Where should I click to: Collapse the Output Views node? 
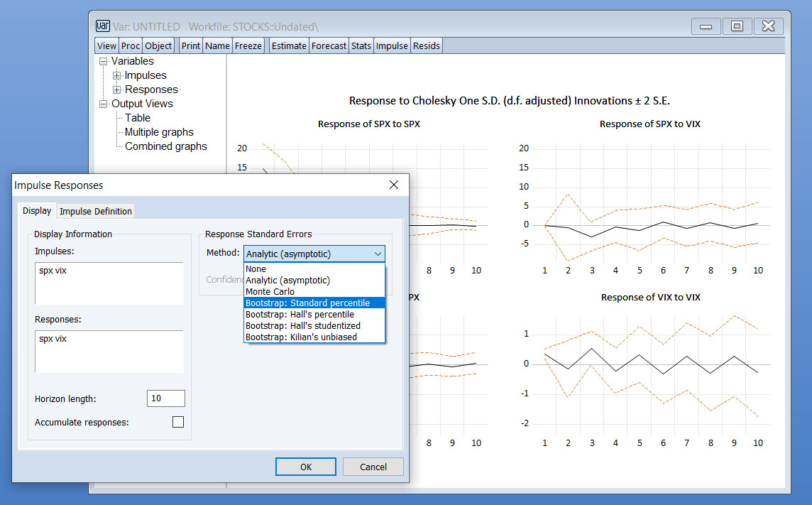(x=104, y=104)
